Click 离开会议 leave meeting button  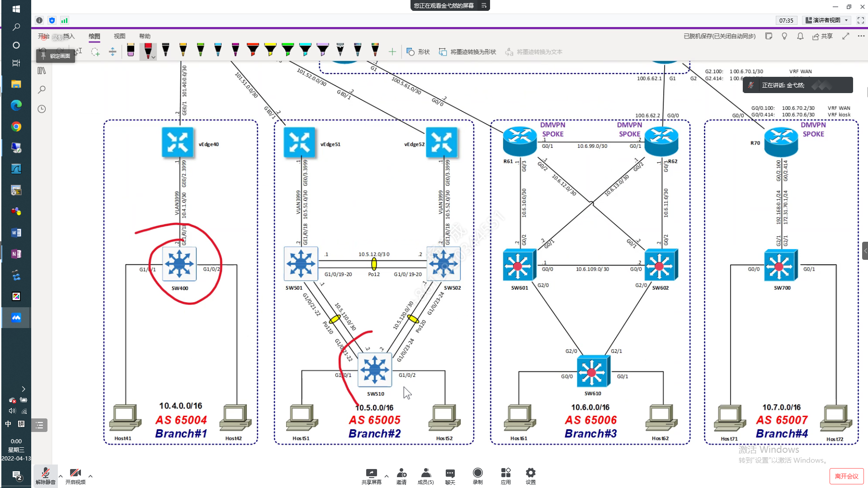[846, 476]
